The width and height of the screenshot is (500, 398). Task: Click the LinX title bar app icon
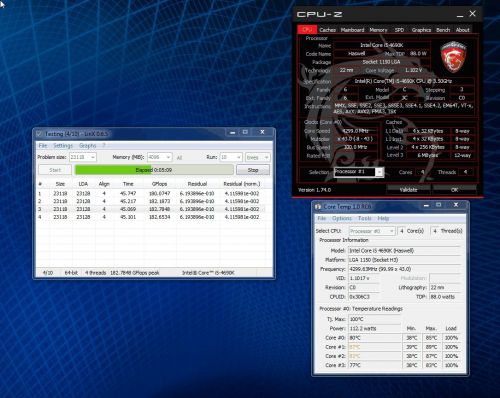39,134
